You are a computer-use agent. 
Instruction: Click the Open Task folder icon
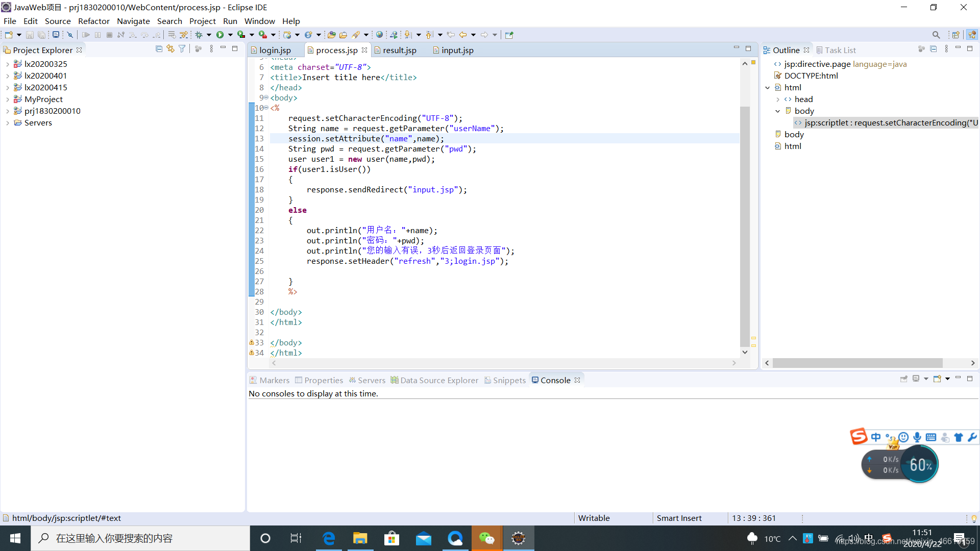pos(343,35)
